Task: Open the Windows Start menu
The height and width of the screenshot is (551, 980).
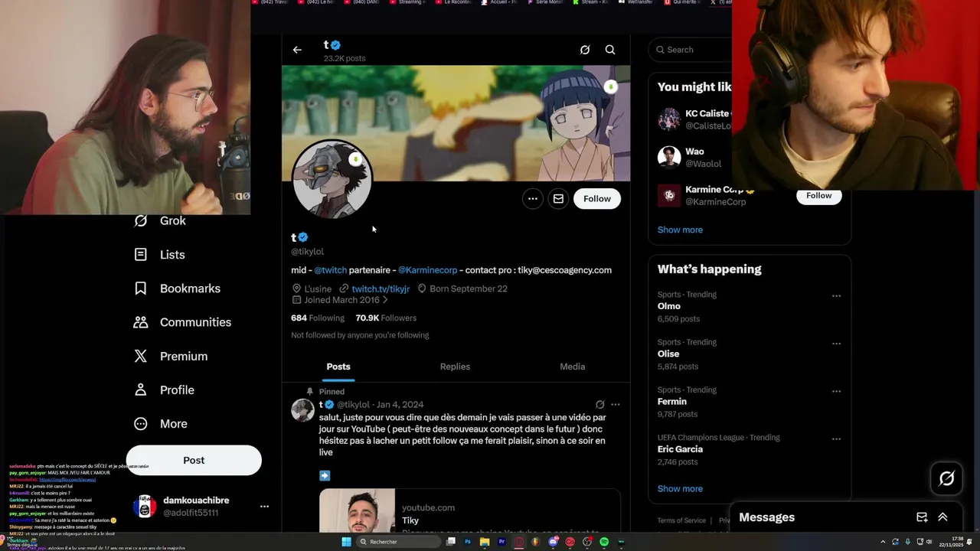Action: click(x=346, y=542)
